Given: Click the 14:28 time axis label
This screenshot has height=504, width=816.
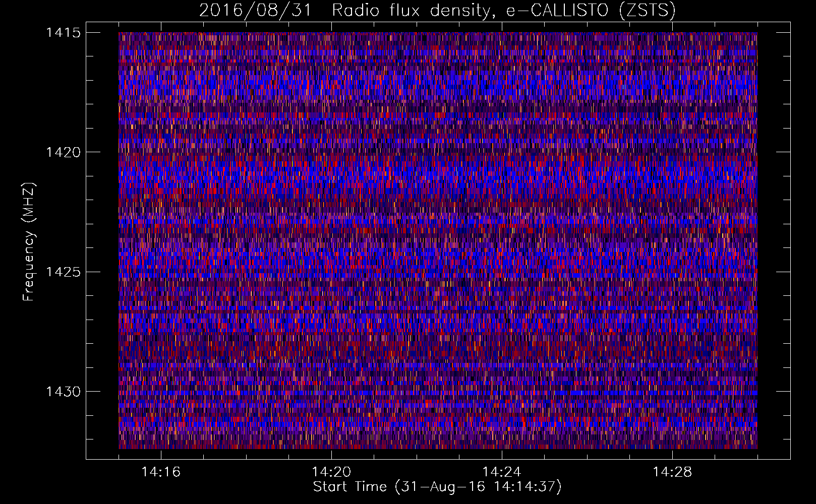Looking at the screenshot, I should point(672,472).
